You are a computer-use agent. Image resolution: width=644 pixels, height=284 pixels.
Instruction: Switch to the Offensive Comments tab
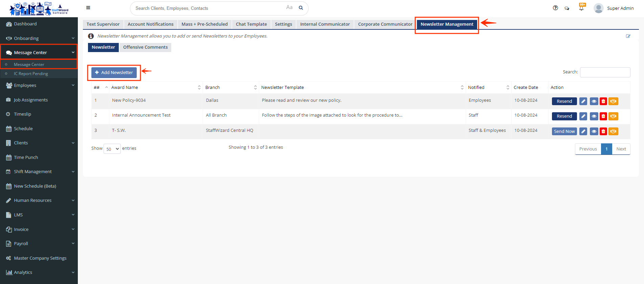(x=145, y=47)
